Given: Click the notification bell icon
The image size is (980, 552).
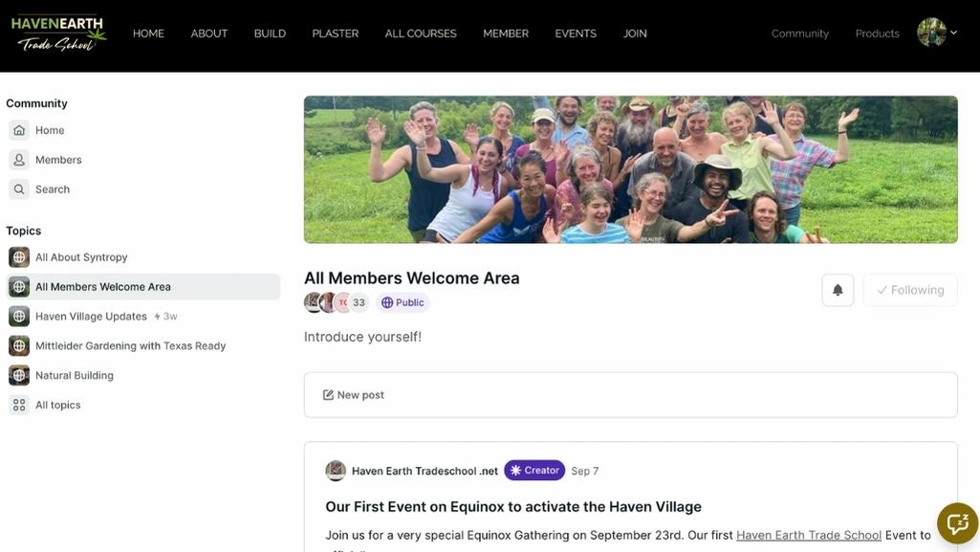Looking at the screenshot, I should (838, 290).
